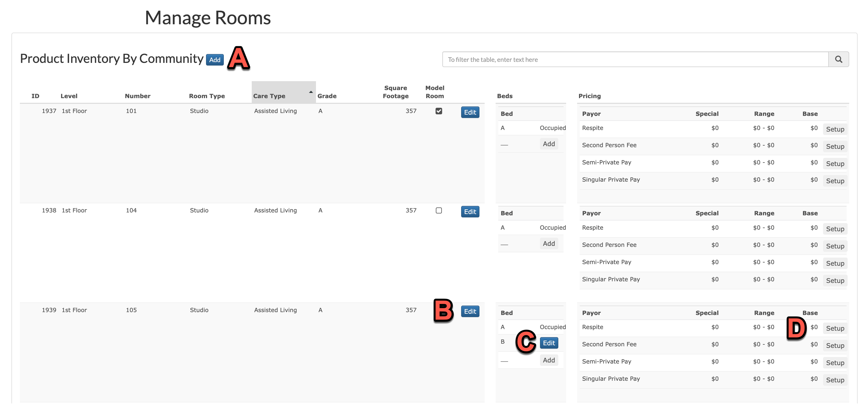Click the magnifying glass search icon

click(838, 59)
